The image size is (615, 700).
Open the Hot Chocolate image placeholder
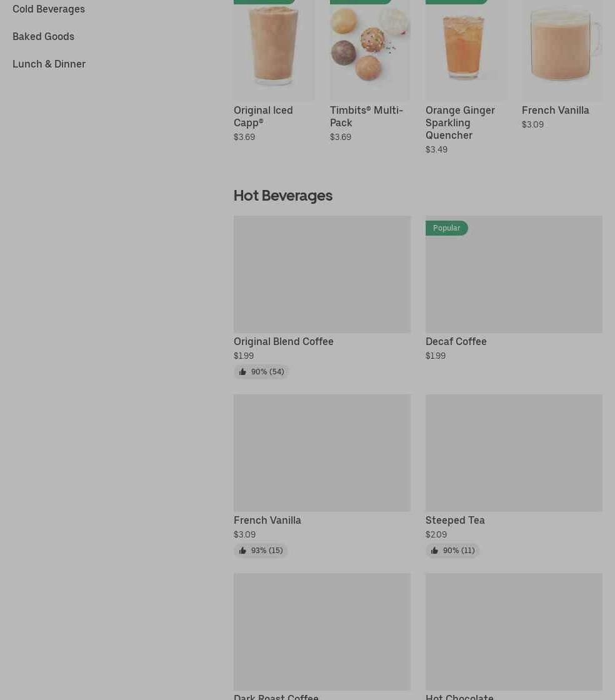tap(514, 632)
